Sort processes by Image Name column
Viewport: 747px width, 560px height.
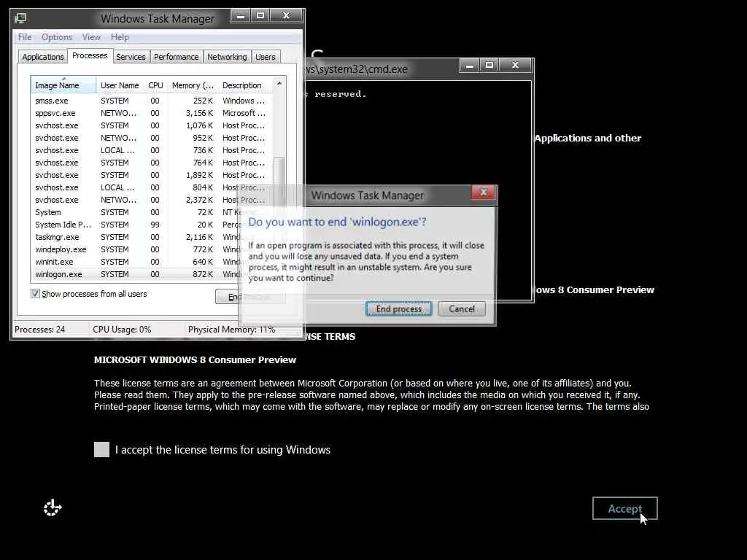pos(63,85)
